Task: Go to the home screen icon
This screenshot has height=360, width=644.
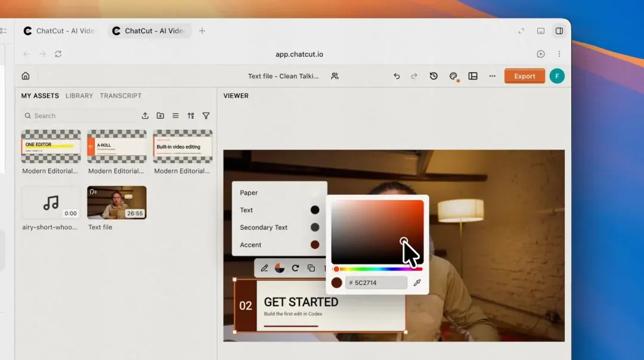Action: point(26,76)
